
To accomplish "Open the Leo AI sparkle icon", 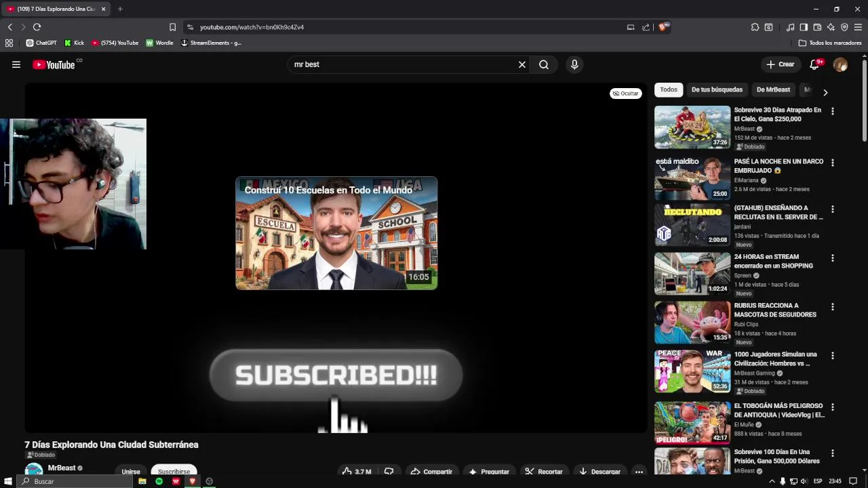I will 831,27.
